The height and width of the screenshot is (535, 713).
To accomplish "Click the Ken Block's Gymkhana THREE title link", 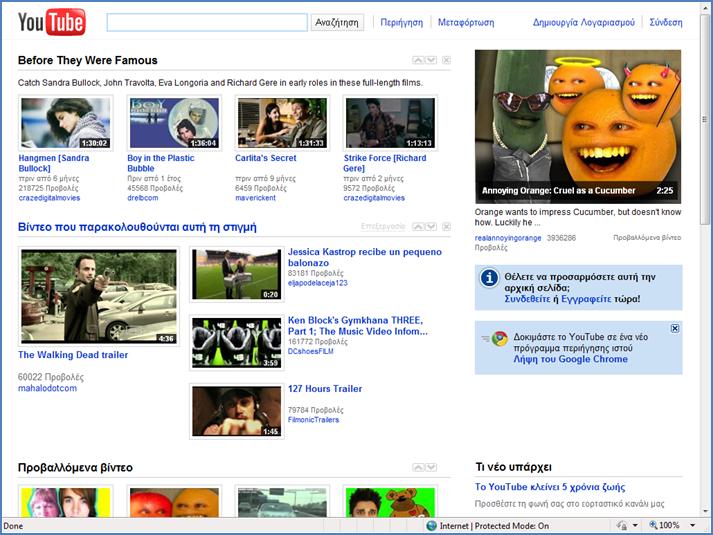I will point(357,326).
